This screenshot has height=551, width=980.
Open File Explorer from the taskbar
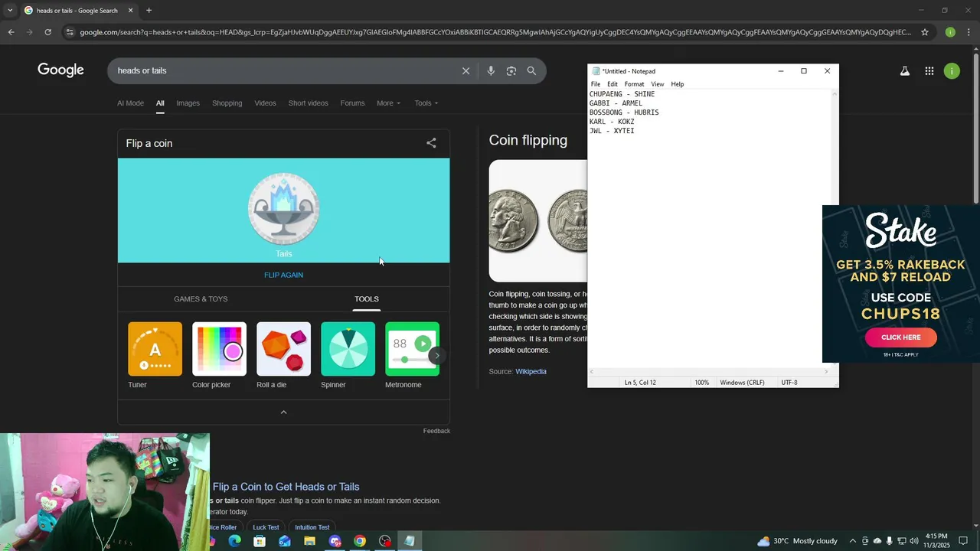coord(309,541)
